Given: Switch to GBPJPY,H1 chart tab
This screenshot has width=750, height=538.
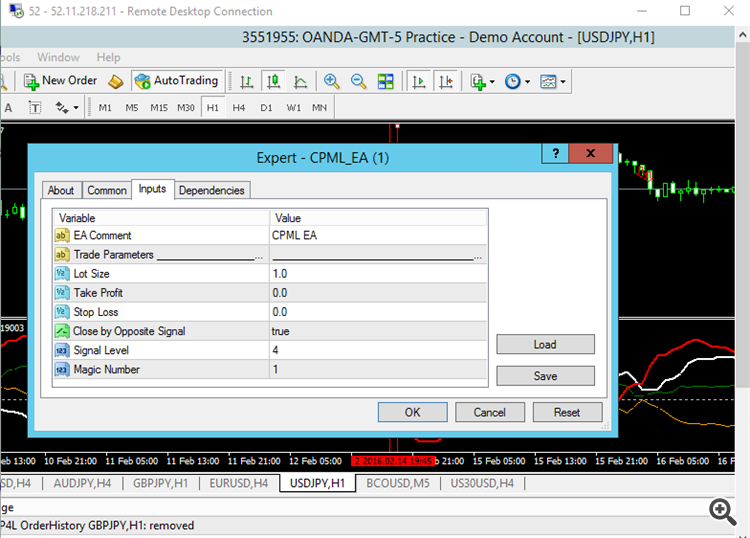Looking at the screenshot, I should point(160,483).
